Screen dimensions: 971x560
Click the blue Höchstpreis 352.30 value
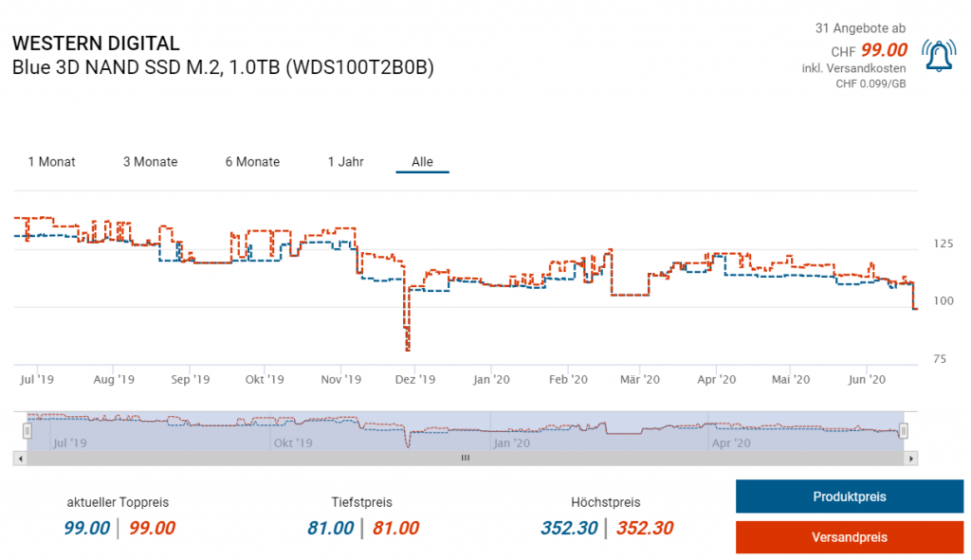coord(569,528)
